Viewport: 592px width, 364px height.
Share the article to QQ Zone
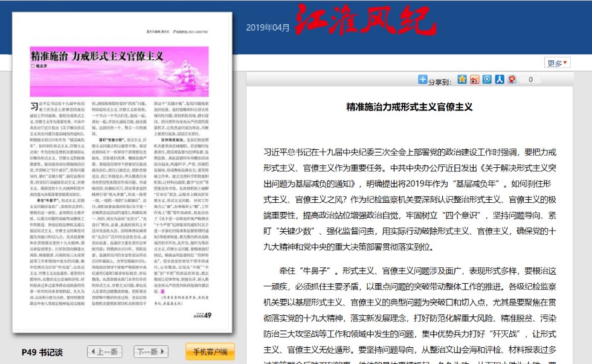pyautogui.click(x=462, y=79)
